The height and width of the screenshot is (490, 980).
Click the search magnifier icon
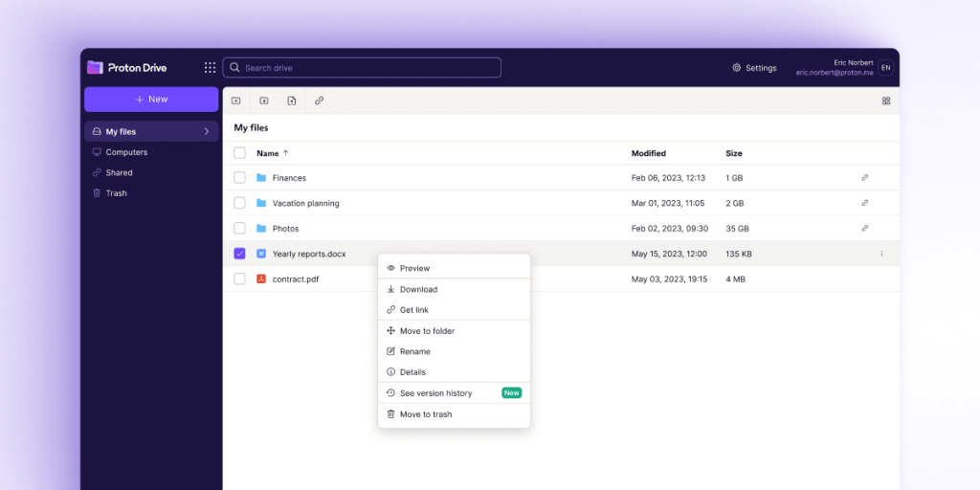(x=235, y=68)
